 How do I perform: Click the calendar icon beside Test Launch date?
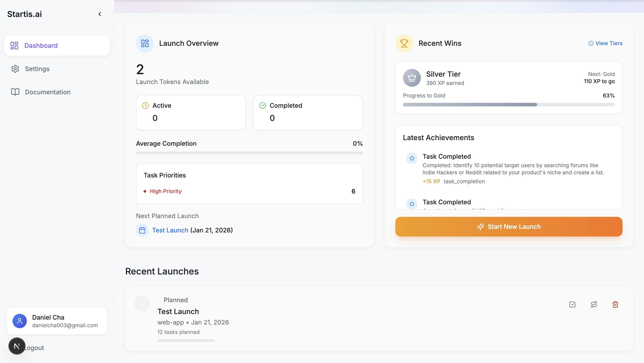(142, 230)
